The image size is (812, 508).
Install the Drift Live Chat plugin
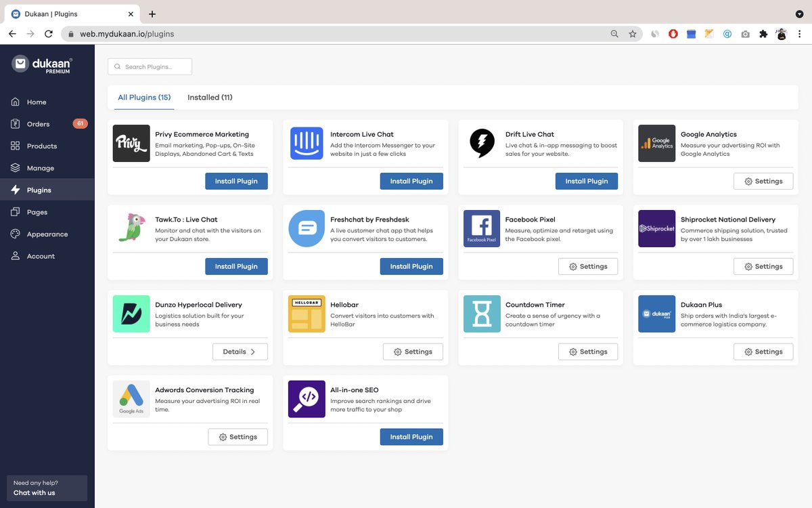587,181
